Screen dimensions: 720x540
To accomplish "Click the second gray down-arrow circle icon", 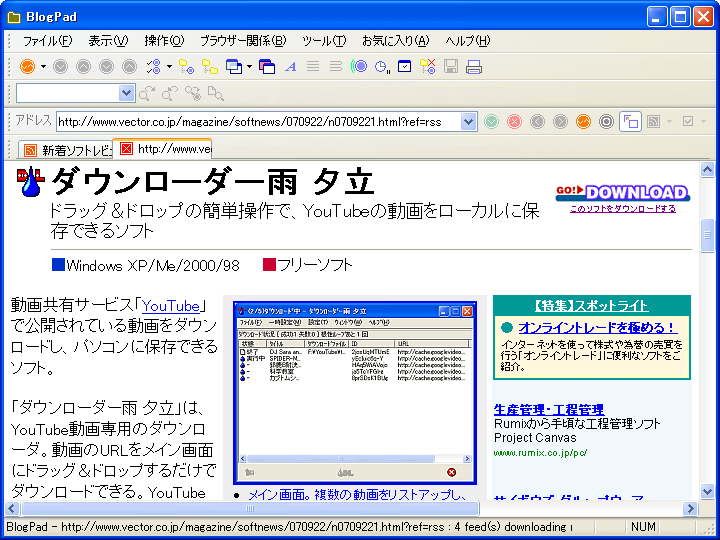I will pos(107,67).
